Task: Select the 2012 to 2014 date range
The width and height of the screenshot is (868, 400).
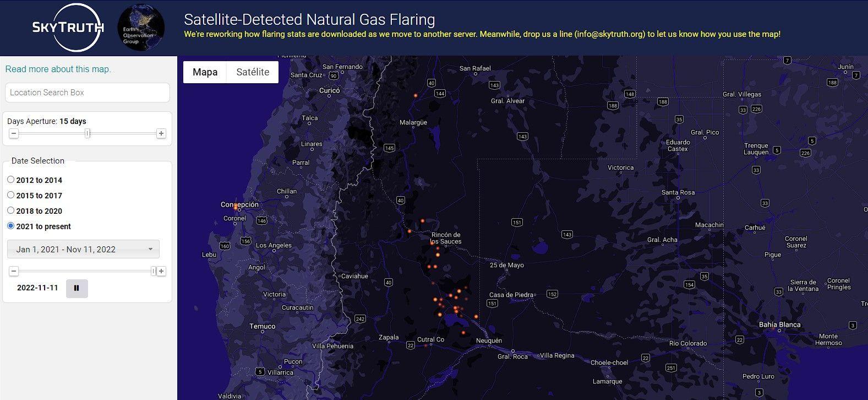Action: tap(11, 180)
